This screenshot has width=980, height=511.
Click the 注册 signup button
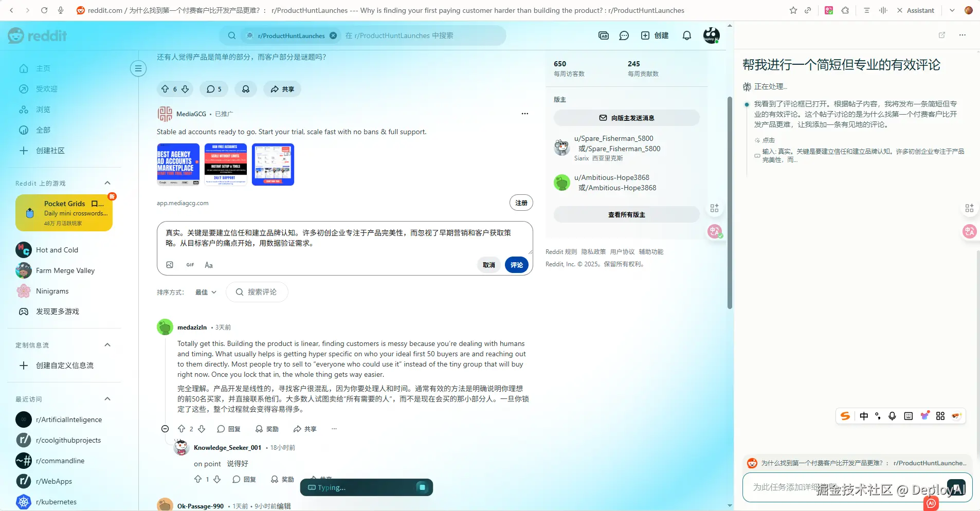click(x=521, y=203)
